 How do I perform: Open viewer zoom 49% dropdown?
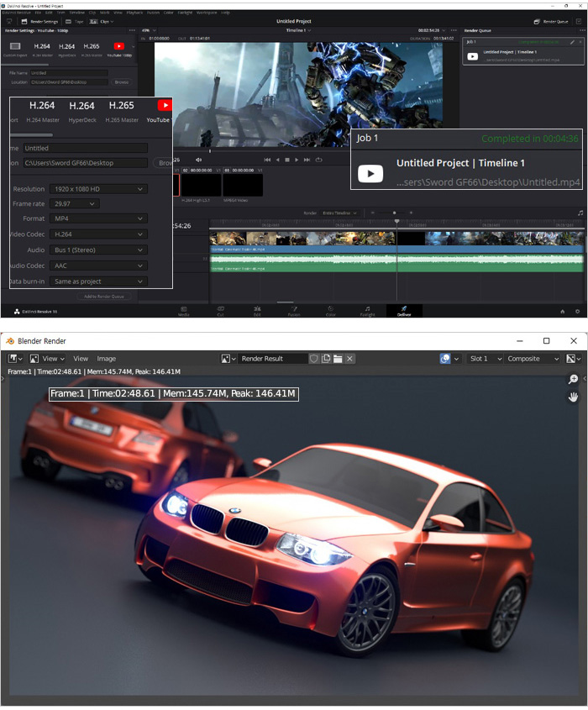point(149,30)
